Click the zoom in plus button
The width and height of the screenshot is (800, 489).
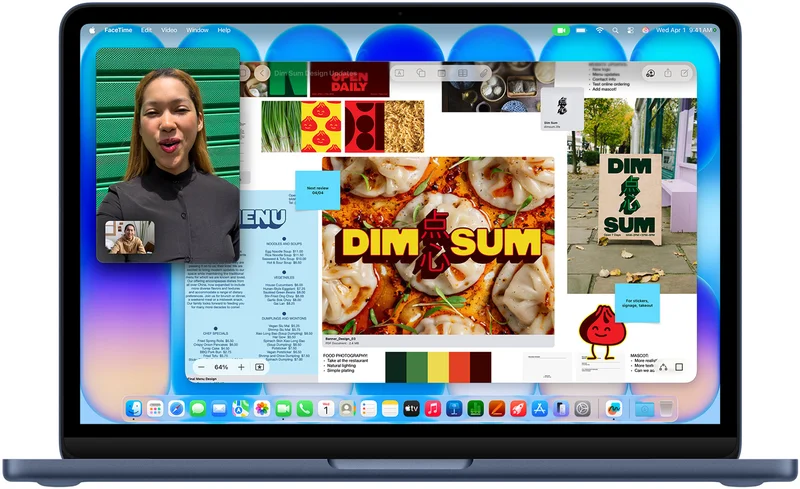click(241, 367)
